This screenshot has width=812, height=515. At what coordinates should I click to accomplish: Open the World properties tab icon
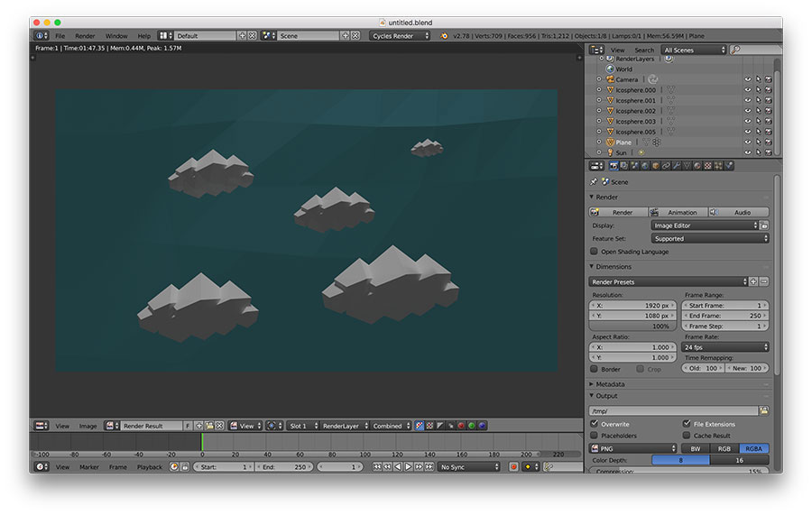pyautogui.click(x=645, y=166)
